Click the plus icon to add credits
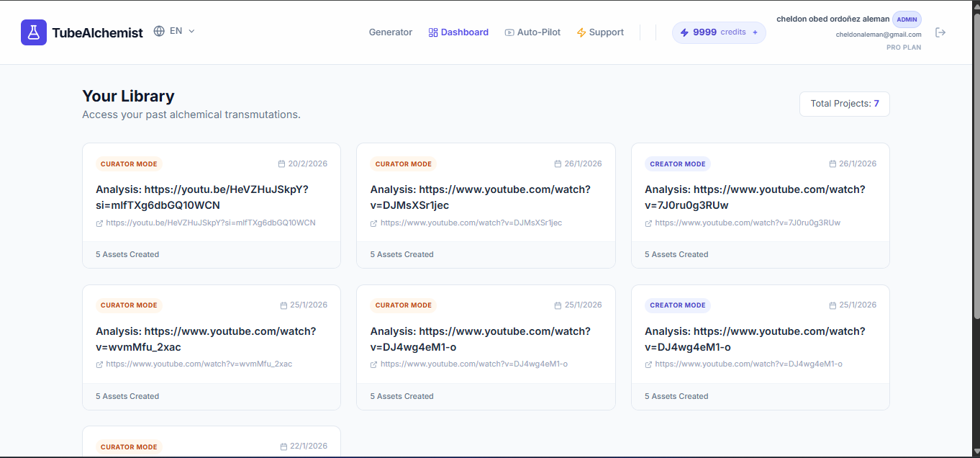 coord(755,32)
